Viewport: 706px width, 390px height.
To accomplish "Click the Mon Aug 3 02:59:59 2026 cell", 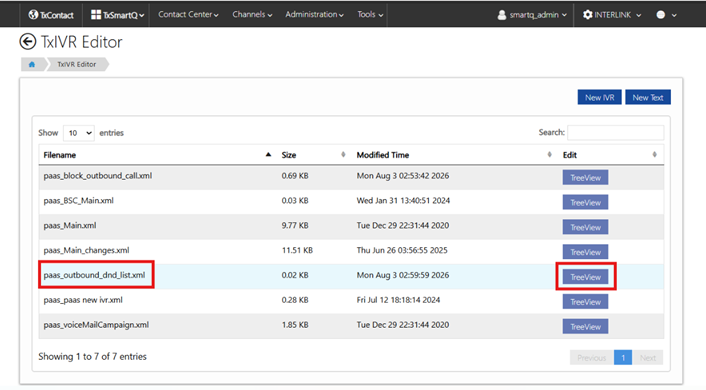I will click(403, 275).
